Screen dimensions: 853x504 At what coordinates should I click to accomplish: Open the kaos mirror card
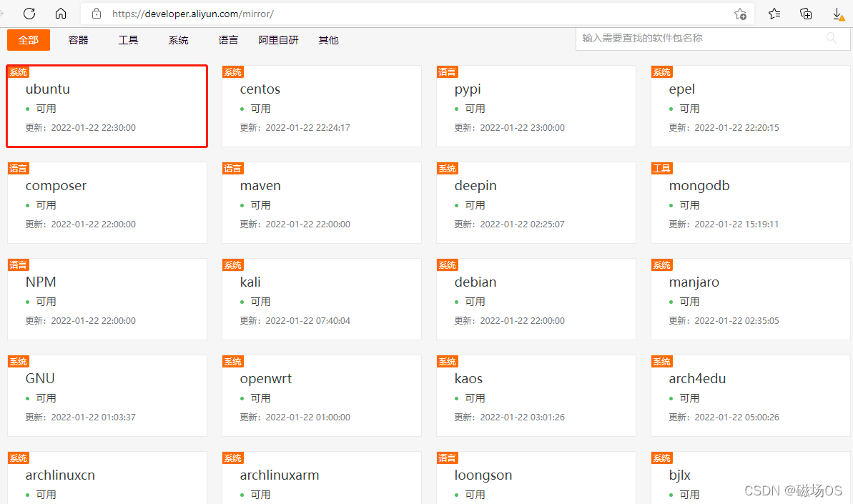click(536, 396)
